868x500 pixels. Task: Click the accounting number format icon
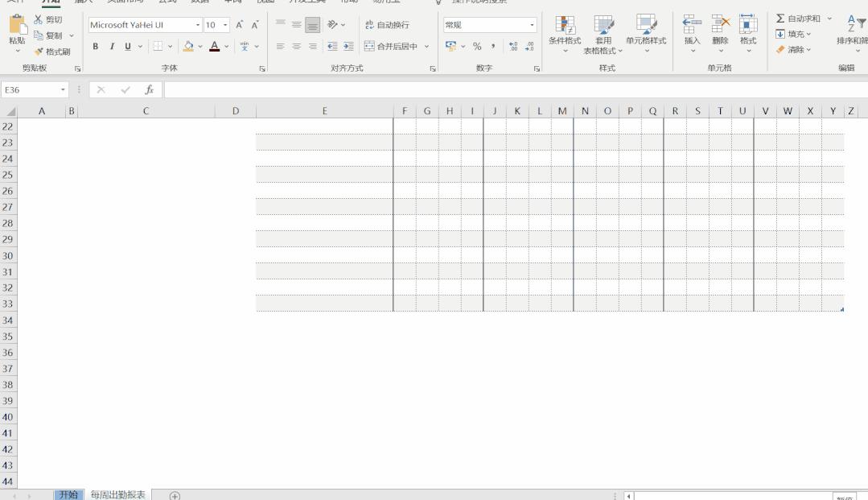click(x=450, y=47)
